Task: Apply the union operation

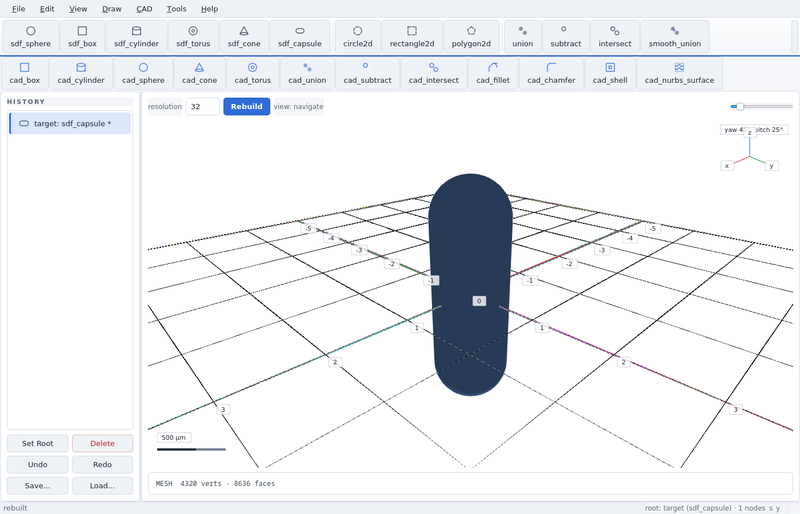Action: 522,37
